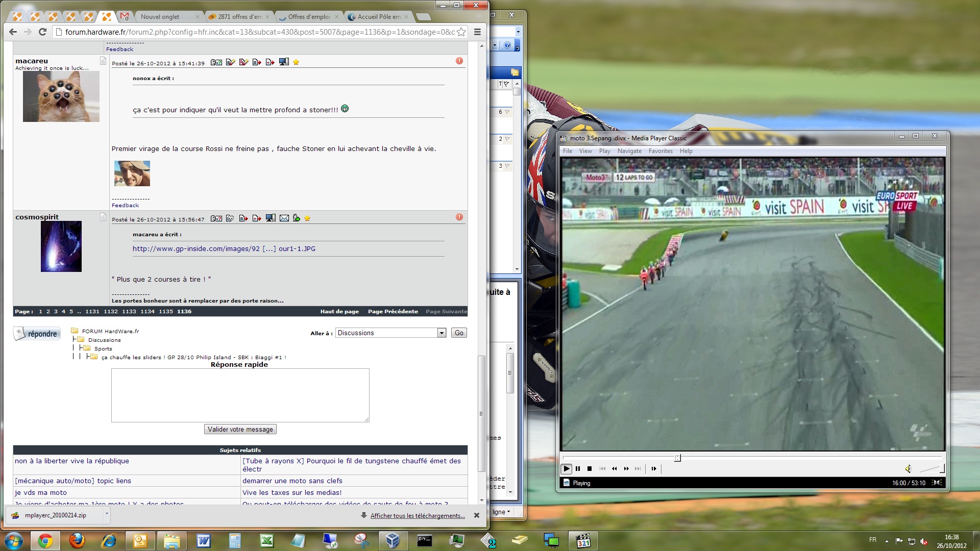Click the Go button next to Discussions
Viewport: 980px width, 551px height.
pos(459,333)
